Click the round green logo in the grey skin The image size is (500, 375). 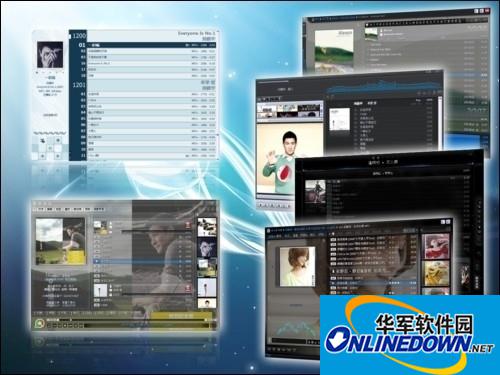pos(40,323)
